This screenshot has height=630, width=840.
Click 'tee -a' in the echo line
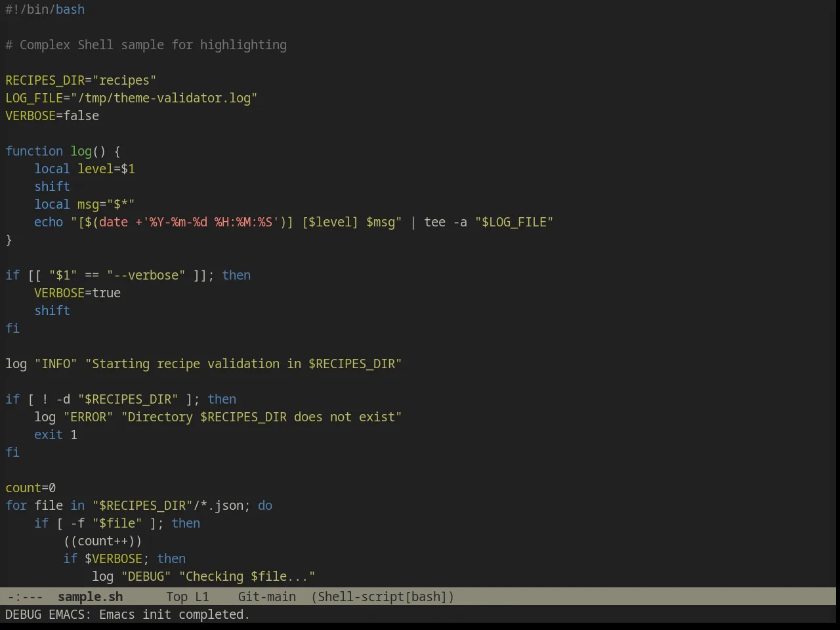coord(446,222)
